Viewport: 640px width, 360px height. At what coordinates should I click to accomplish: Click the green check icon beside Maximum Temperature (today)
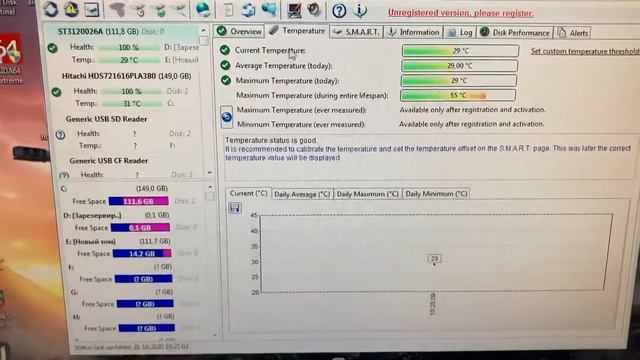[225, 80]
